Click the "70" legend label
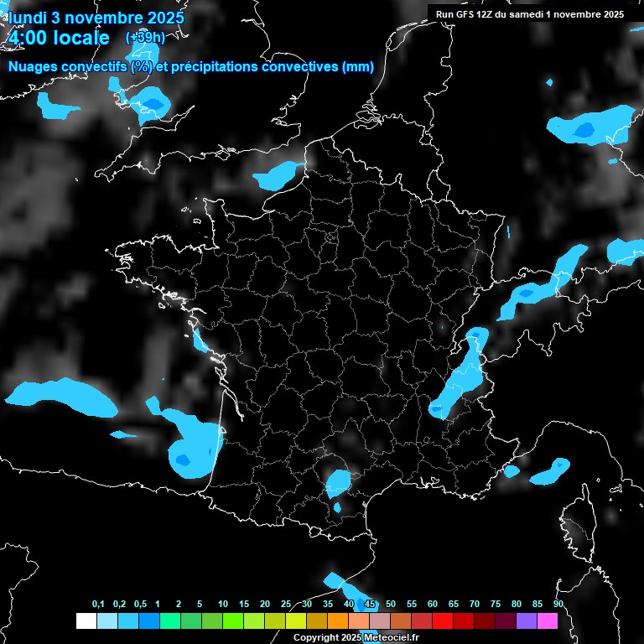Image resolution: width=644 pixels, height=644 pixels. click(x=475, y=604)
